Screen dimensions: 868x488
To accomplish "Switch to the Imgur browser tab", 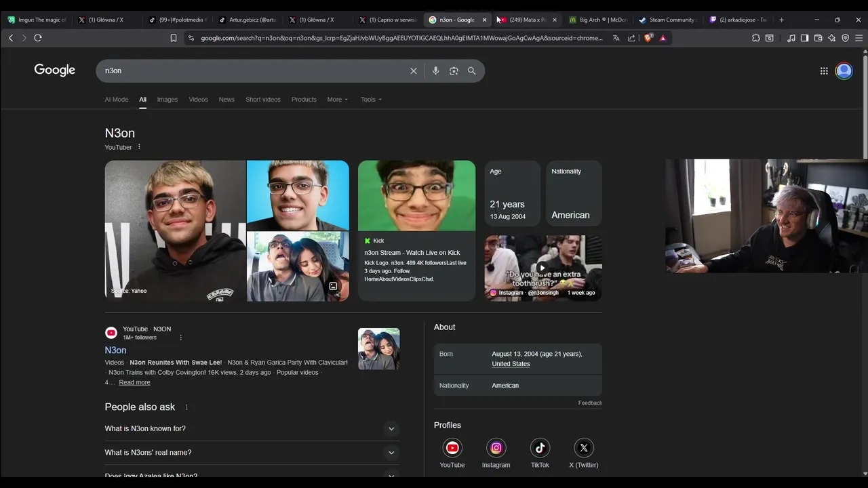I will point(37,20).
